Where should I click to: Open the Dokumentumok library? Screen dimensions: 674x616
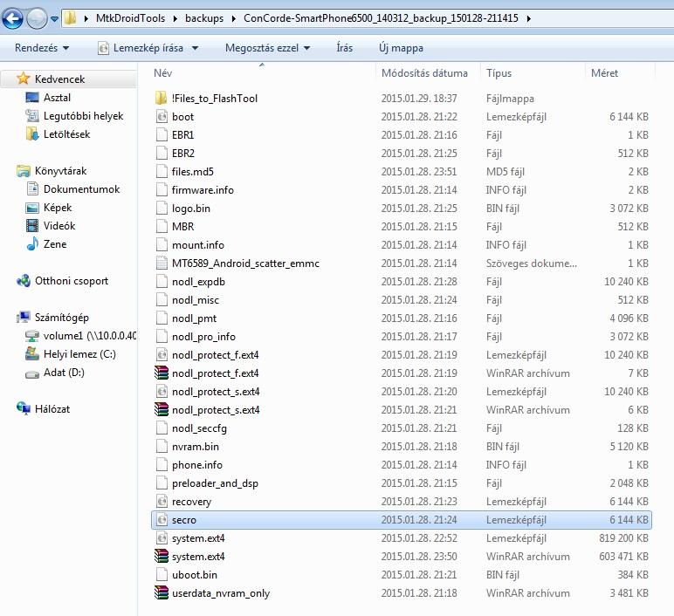(82, 189)
